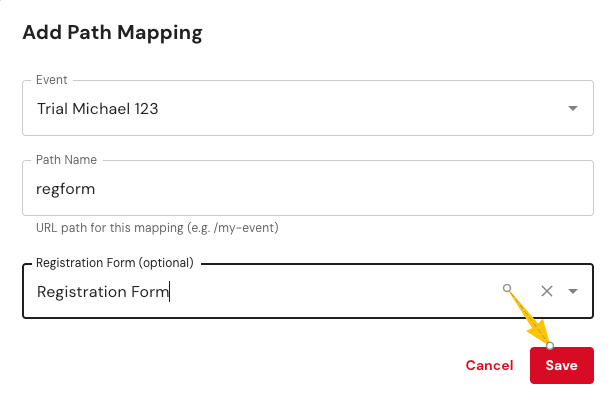Open the Event dropdown arrow
The height and width of the screenshot is (405, 613).
click(x=573, y=108)
